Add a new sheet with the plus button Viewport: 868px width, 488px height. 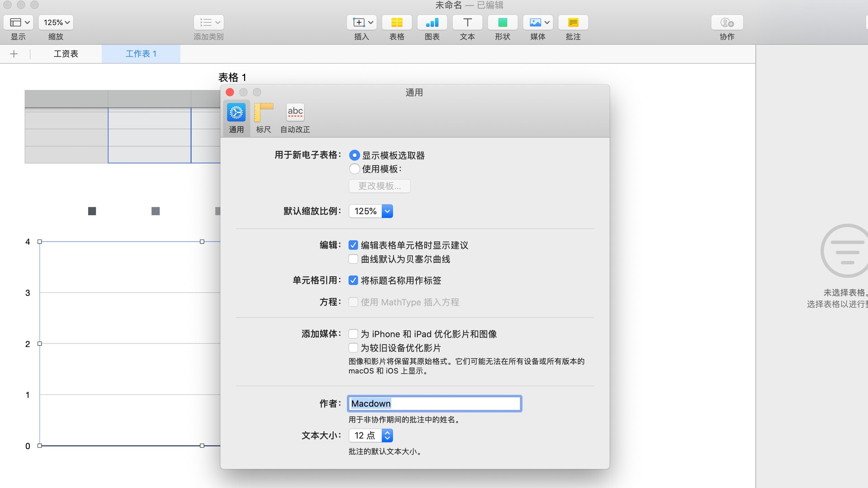click(x=14, y=54)
